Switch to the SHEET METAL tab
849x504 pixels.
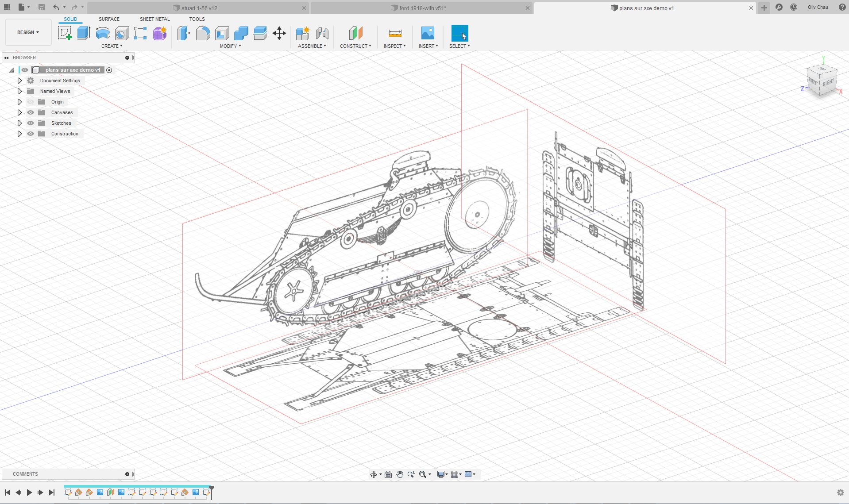pos(154,19)
